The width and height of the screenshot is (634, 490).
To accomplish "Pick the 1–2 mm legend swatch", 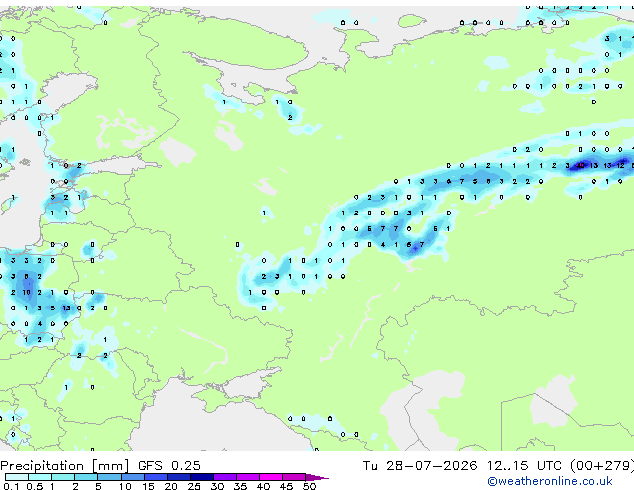I will pyautogui.click(x=63, y=477).
